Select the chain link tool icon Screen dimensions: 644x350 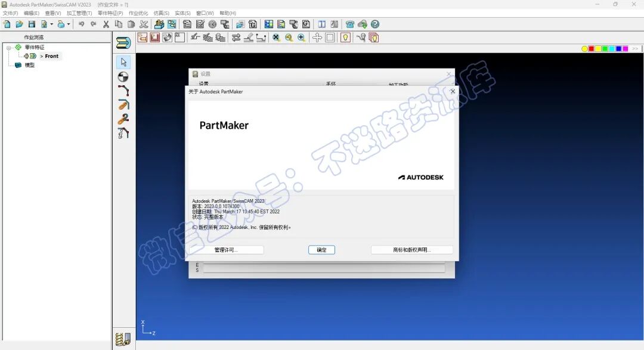tap(123, 119)
